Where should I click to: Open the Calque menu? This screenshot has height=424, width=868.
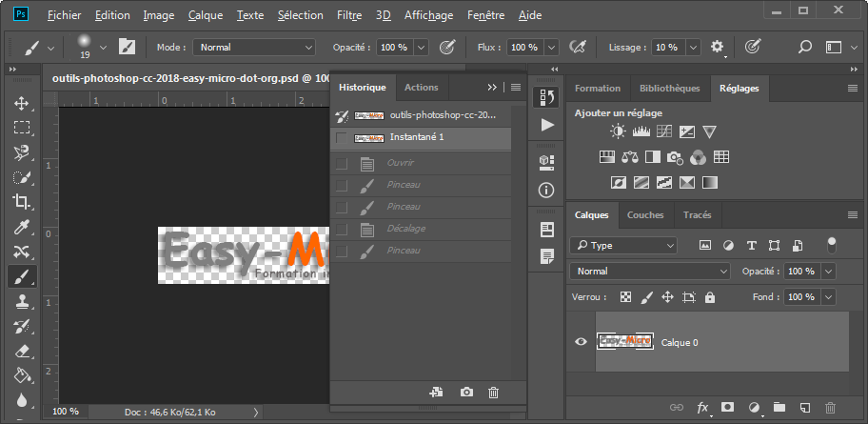(x=206, y=15)
